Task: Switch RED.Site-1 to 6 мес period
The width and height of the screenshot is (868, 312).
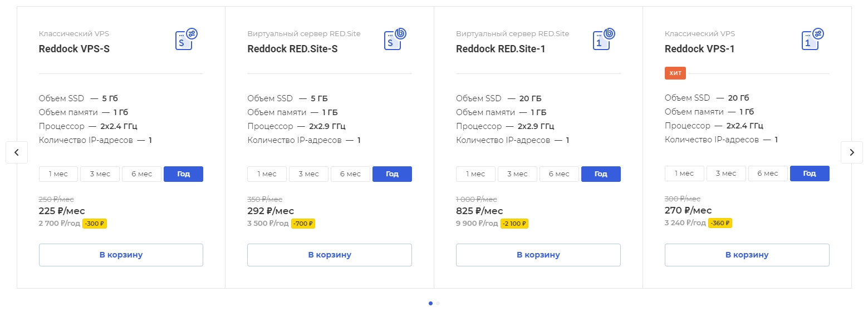Action: [x=560, y=174]
